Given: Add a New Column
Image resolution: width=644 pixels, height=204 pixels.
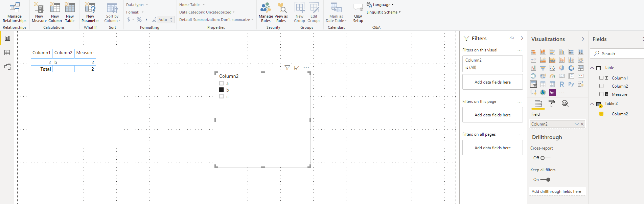Looking at the screenshot, I should click(x=55, y=13).
